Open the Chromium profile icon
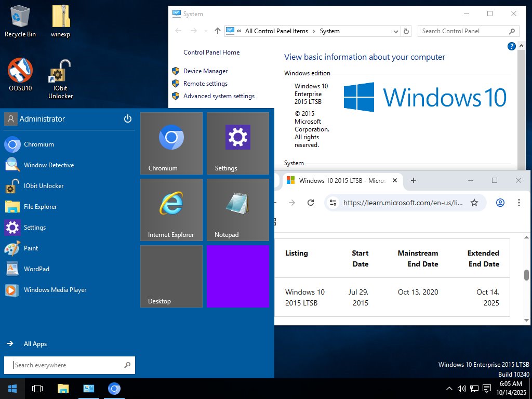The height and width of the screenshot is (399, 532). coord(500,203)
